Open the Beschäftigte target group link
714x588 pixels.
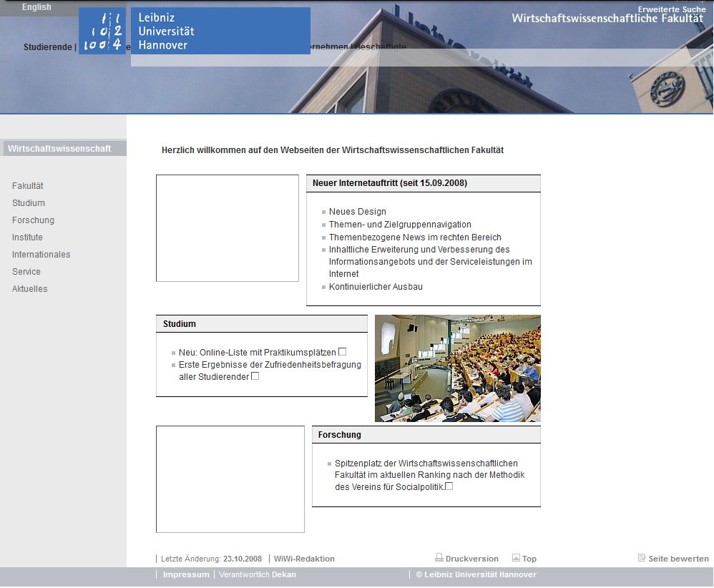coord(381,46)
